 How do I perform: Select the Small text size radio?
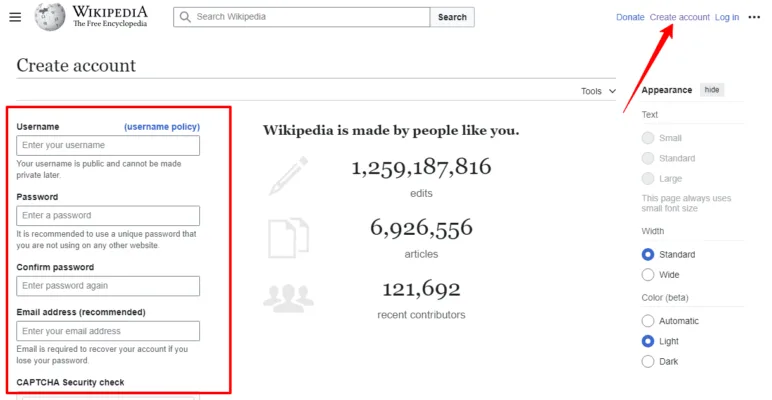coord(648,138)
